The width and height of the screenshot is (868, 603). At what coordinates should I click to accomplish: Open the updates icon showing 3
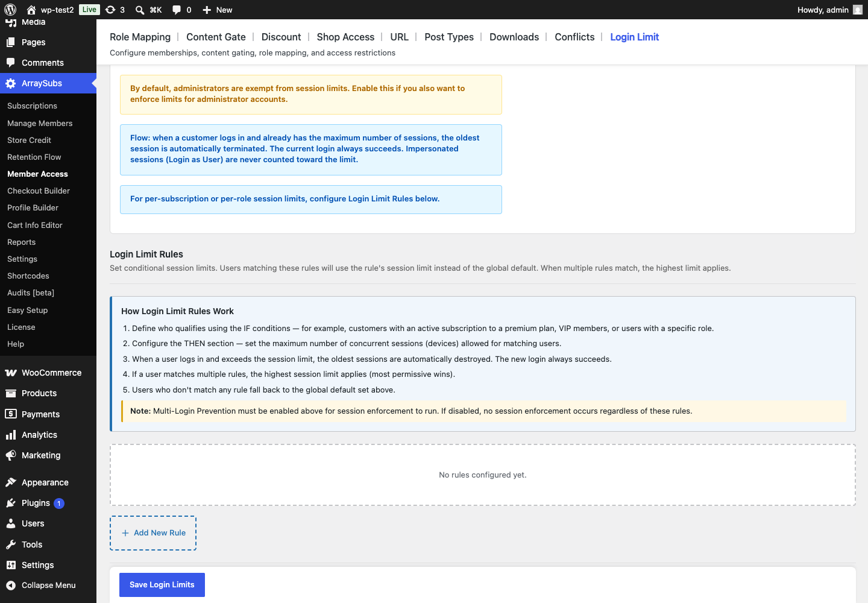point(110,10)
